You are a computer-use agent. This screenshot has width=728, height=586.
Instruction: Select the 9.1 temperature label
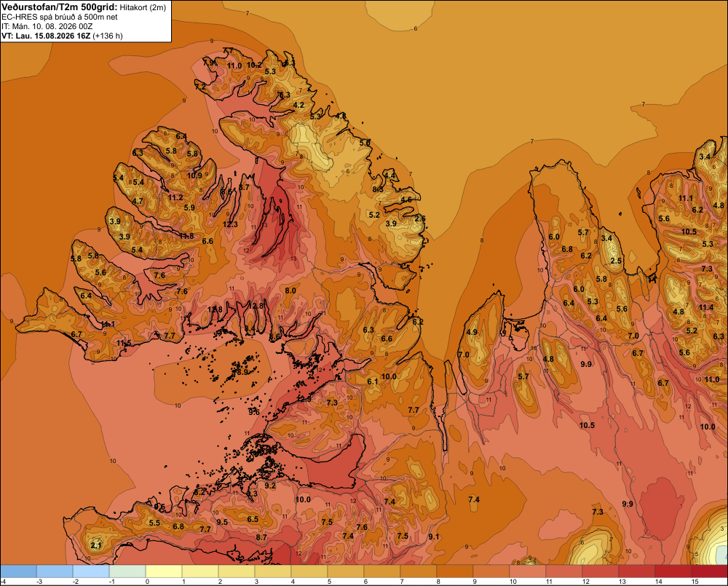tap(434, 536)
